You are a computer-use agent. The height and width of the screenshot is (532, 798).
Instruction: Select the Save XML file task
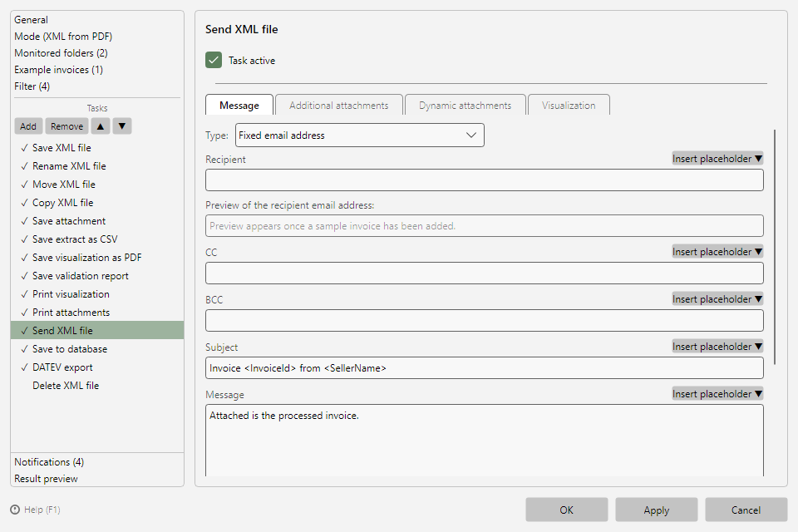click(97, 148)
